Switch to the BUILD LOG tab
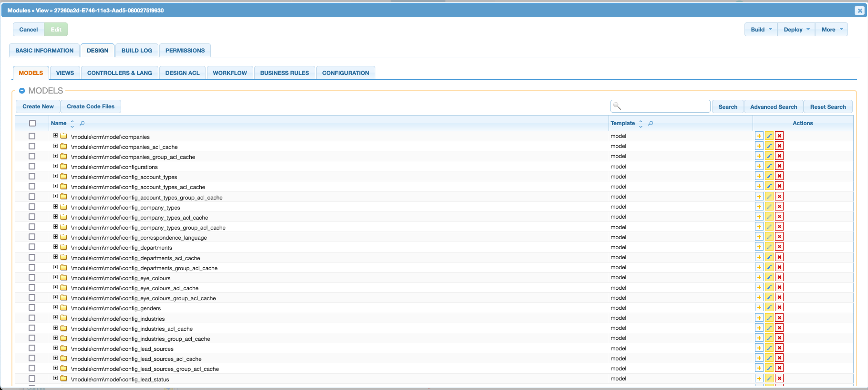Image resolution: width=868 pixels, height=390 pixels. point(137,51)
